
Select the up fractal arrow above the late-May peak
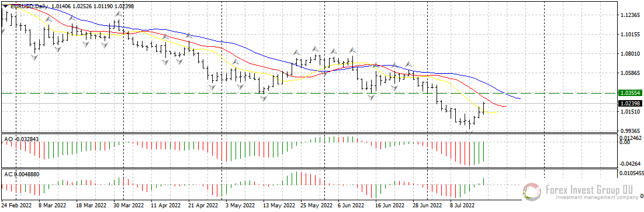pyautogui.click(x=315, y=49)
